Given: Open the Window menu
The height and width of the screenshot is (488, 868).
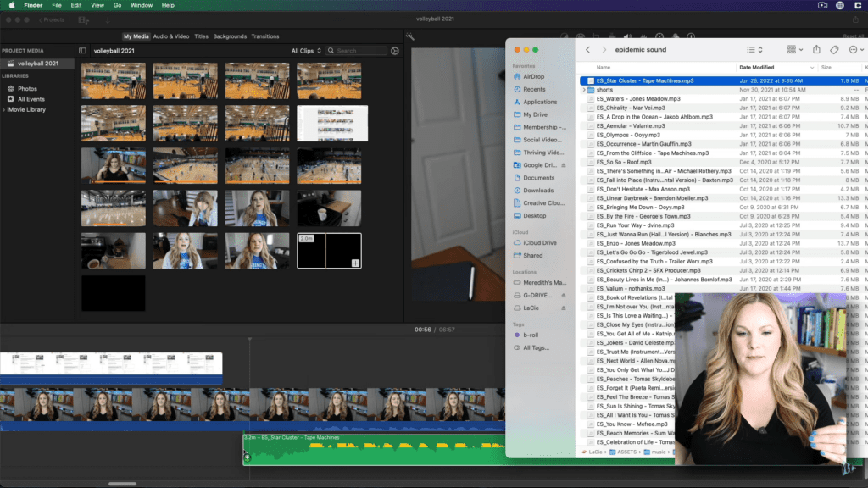Looking at the screenshot, I should [142, 5].
